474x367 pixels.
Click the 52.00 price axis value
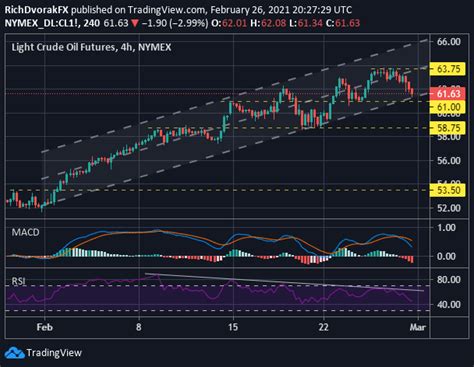point(449,208)
